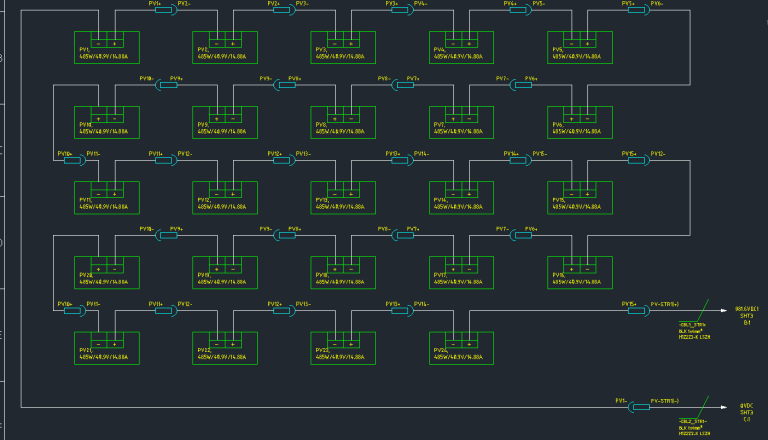Image resolution: width=768 pixels, height=440 pixels.
Task: Select the PV13 module block
Action: (343, 198)
